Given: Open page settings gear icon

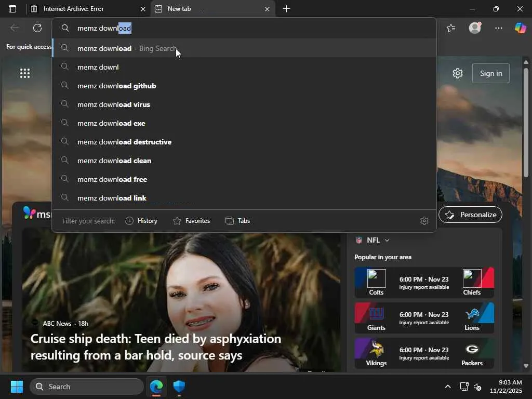Looking at the screenshot, I should pyautogui.click(x=458, y=73).
